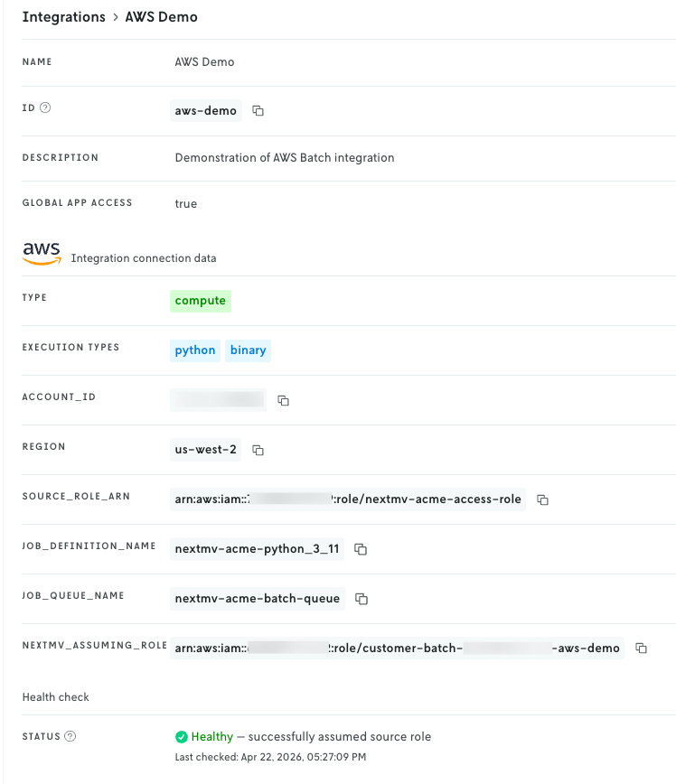Open the help tooltip next to STATUS
The height and width of the screenshot is (784, 676).
[x=70, y=736]
